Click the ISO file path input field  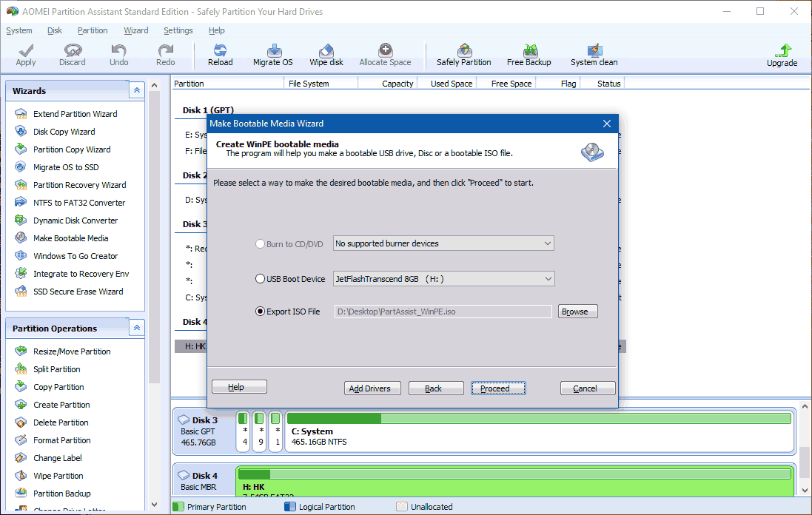tap(443, 311)
